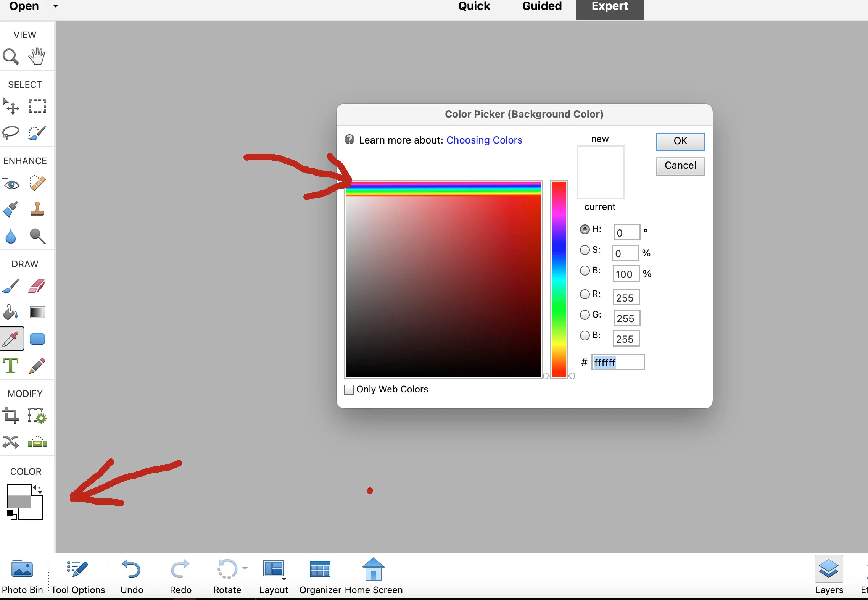The image size is (868, 600).
Task: Select the S saturation radio button
Action: (585, 250)
